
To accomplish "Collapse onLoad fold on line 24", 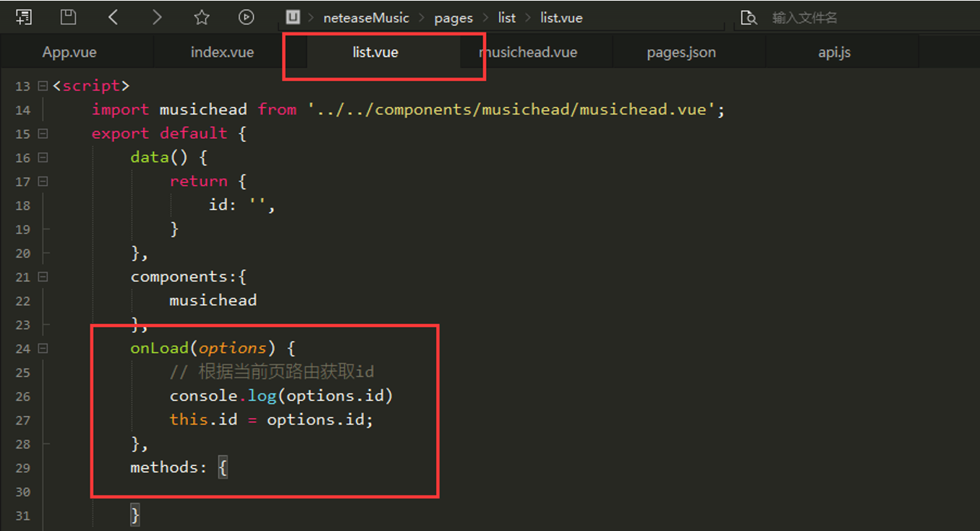I will coord(43,349).
